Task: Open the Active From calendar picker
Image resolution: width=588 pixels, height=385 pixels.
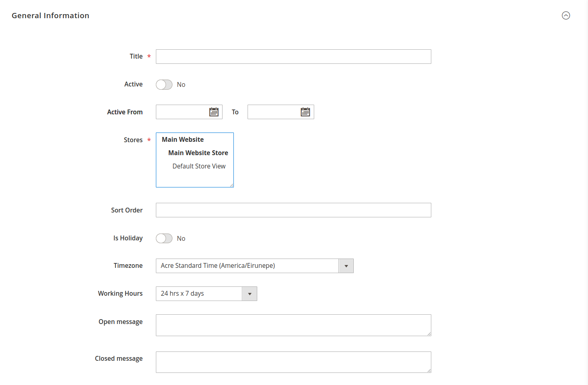Action: (x=214, y=112)
